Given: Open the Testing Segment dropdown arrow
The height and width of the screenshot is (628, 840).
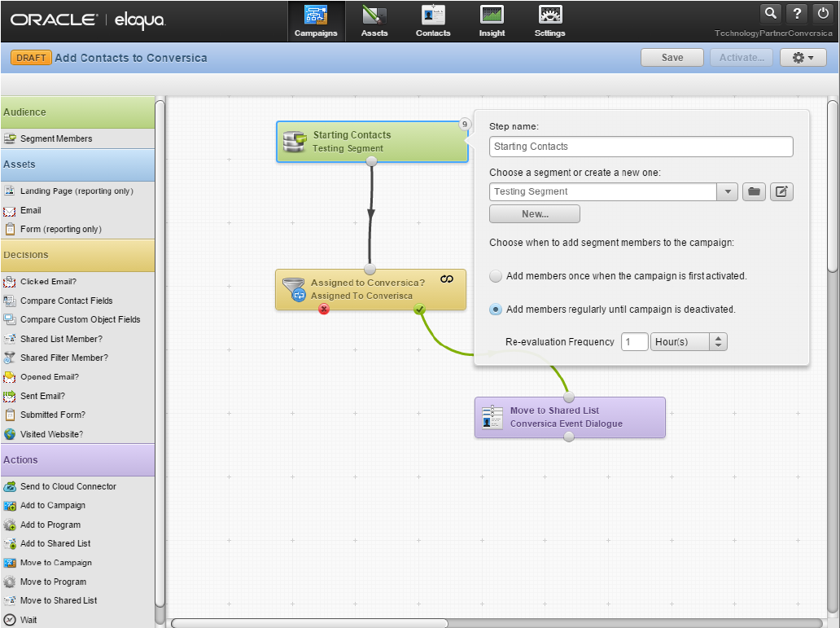Looking at the screenshot, I should (x=727, y=191).
